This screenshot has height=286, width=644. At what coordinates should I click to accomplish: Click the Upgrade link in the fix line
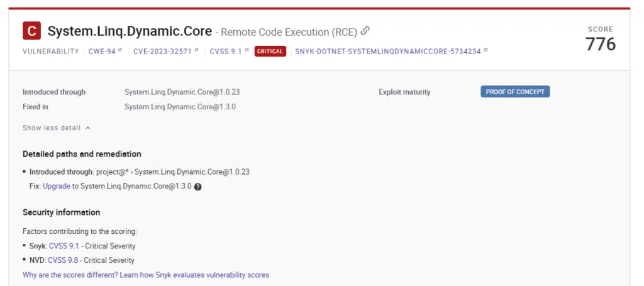(x=57, y=186)
